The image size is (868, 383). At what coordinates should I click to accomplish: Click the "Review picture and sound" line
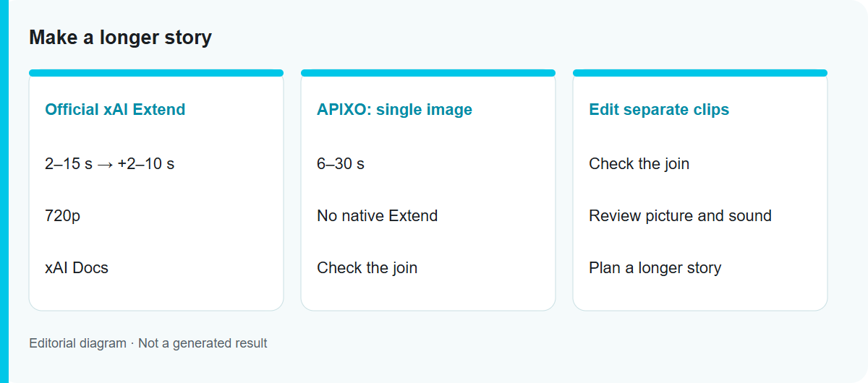[x=680, y=216]
